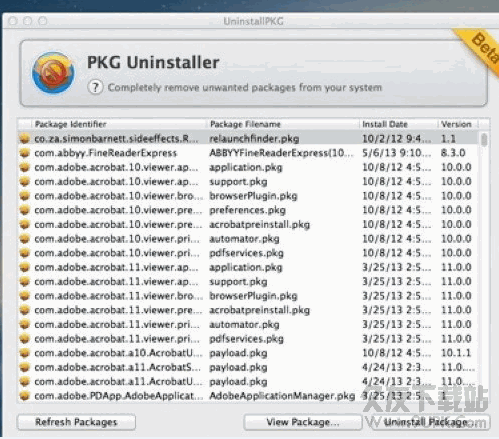Click package icon for com.adobe.acrobat.a11.AcrobatS row

24,367
